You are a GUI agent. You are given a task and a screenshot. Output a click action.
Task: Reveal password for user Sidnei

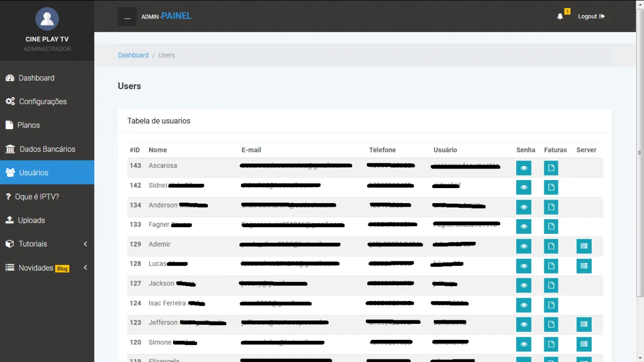[524, 188]
